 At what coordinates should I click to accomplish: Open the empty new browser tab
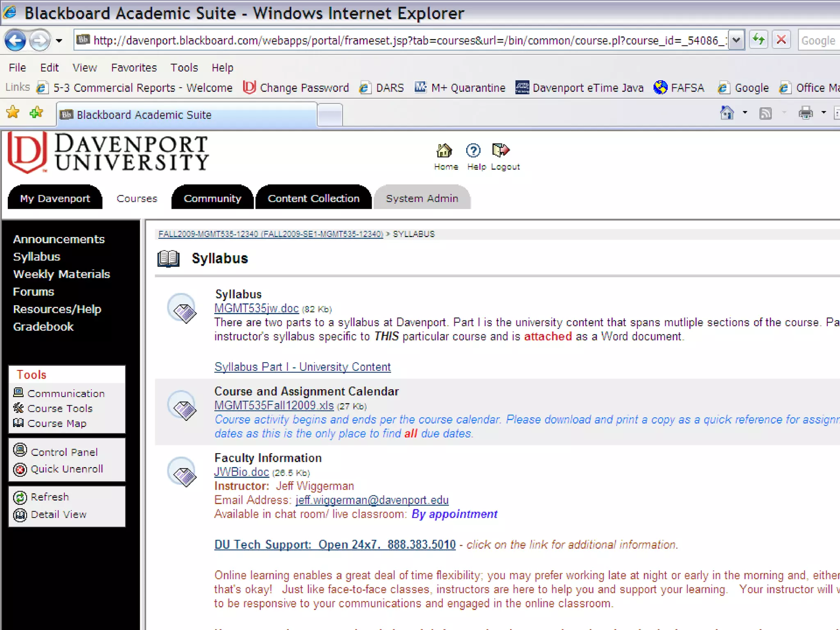click(330, 115)
